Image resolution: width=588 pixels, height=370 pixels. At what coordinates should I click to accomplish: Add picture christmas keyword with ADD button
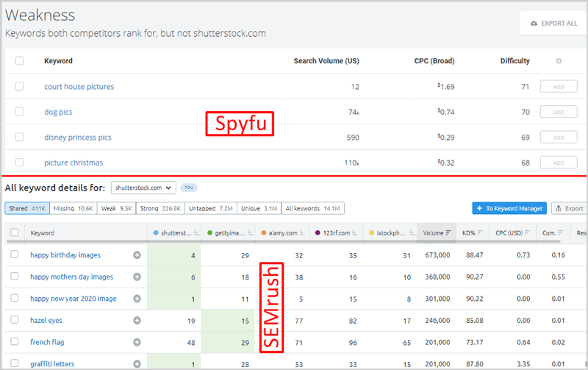pos(559,163)
